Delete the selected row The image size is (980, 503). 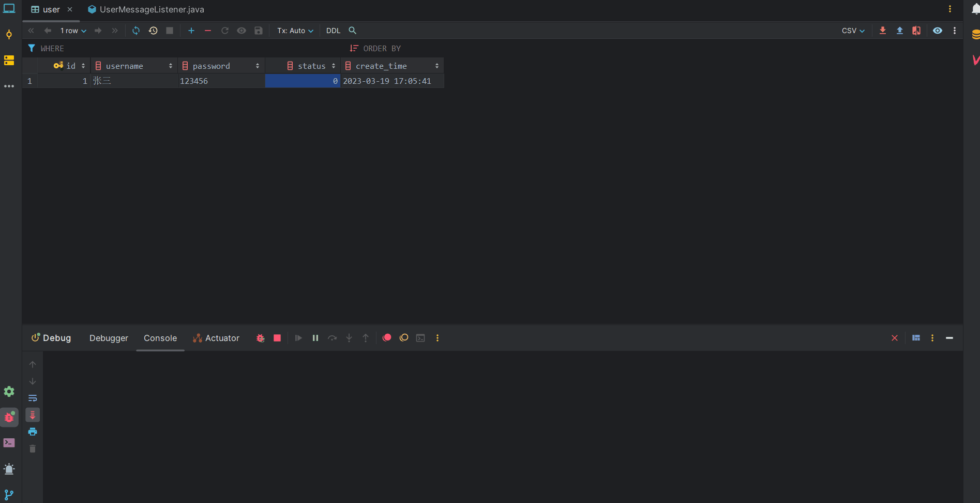pyautogui.click(x=208, y=31)
